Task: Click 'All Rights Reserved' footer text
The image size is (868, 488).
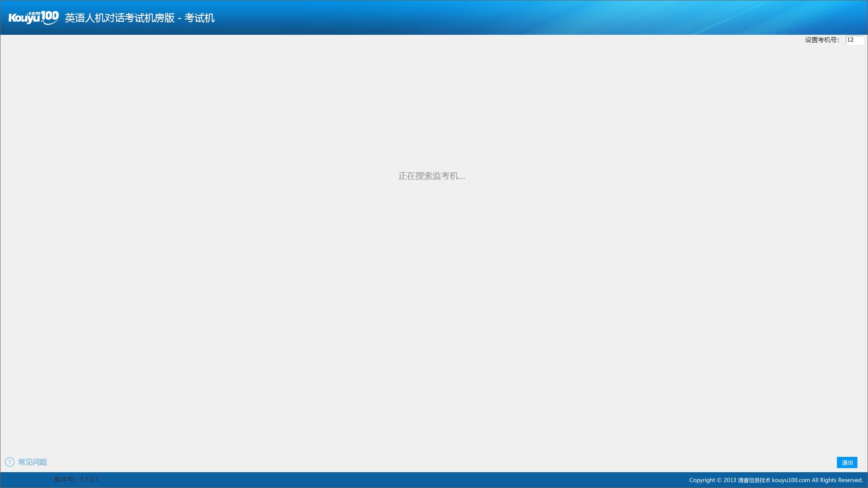Action: 837,480
